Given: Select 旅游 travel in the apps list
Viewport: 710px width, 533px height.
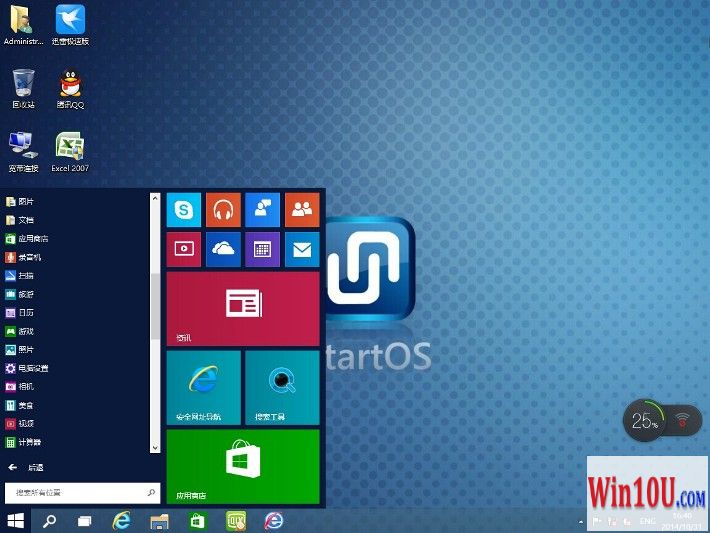Looking at the screenshot, I should tap(19, 294).
